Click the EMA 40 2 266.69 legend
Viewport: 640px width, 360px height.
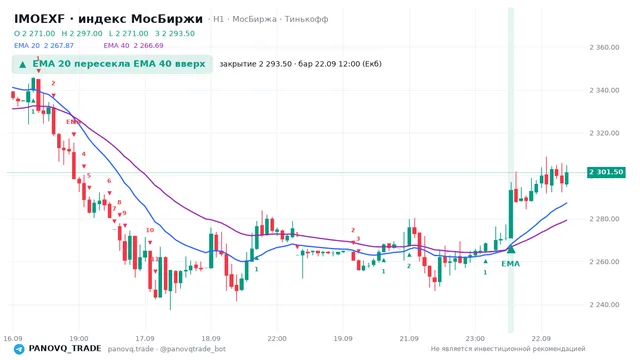point(133,45)
